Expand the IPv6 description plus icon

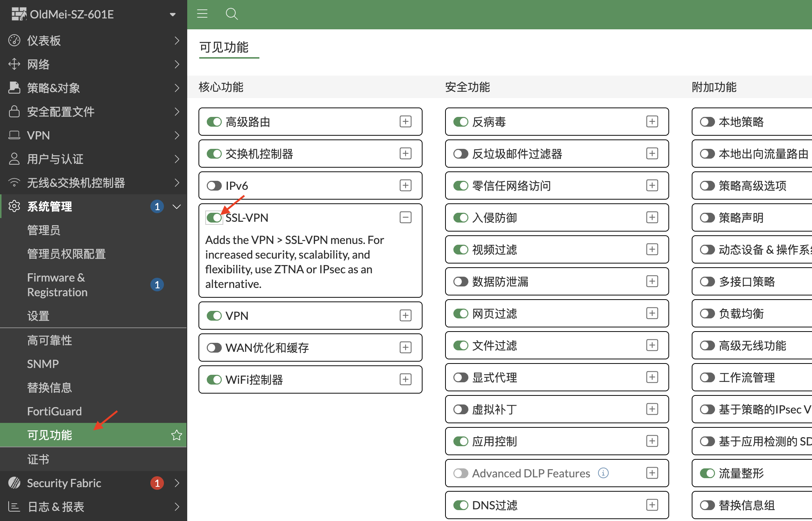coord(405,185)
